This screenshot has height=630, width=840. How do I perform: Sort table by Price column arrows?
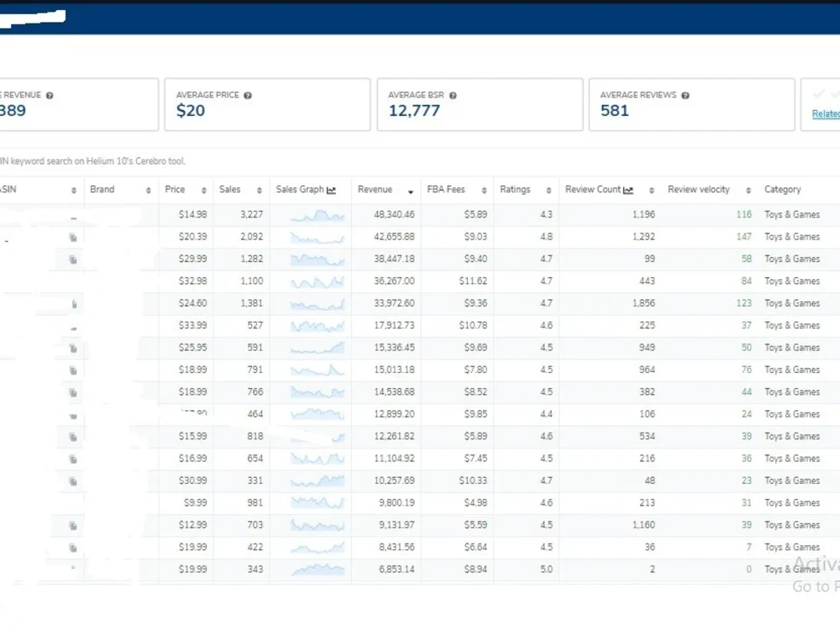click(x=203, y=190)
